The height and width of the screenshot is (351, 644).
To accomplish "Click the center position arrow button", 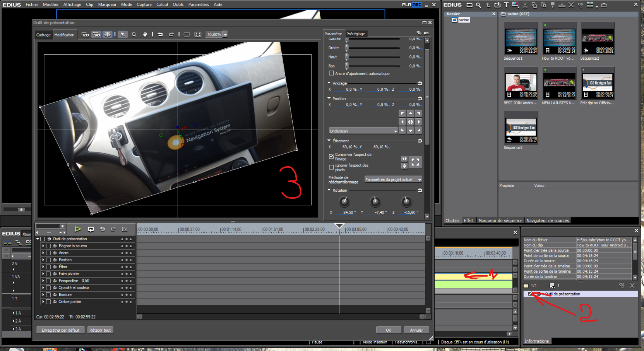I will coord(410,122).
